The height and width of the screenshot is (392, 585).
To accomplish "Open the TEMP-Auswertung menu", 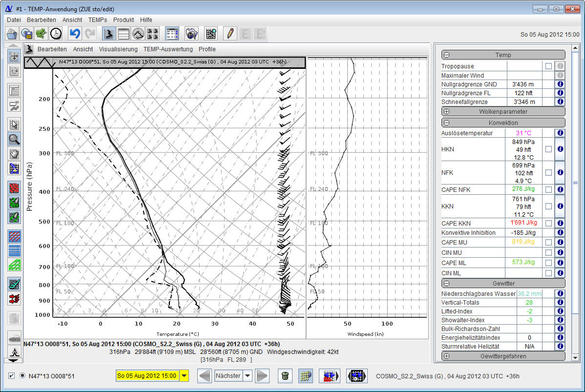I will click(168, 49).
